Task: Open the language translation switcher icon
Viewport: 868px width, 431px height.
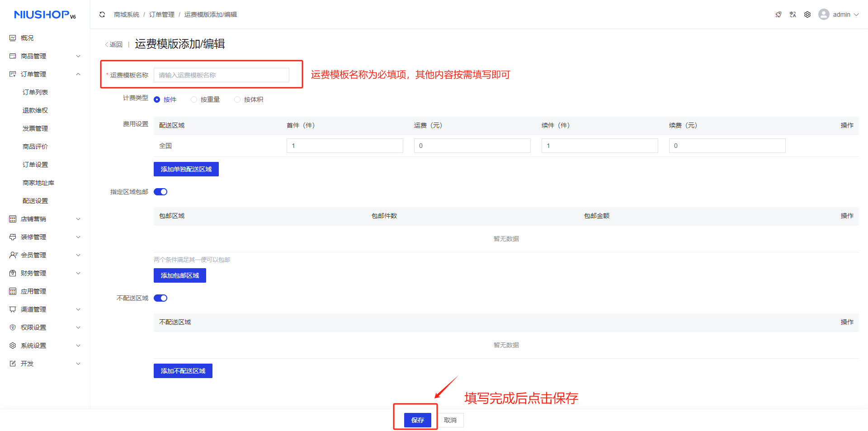Action: tap(793, 14)
